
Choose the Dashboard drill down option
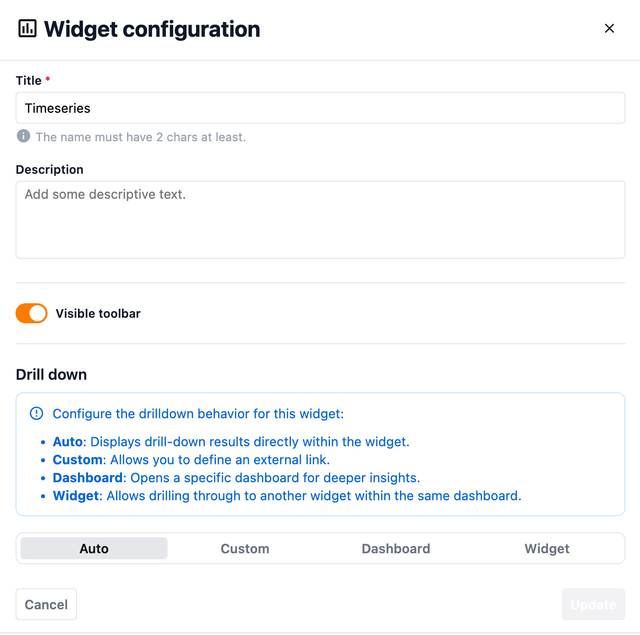click(396, 548)
